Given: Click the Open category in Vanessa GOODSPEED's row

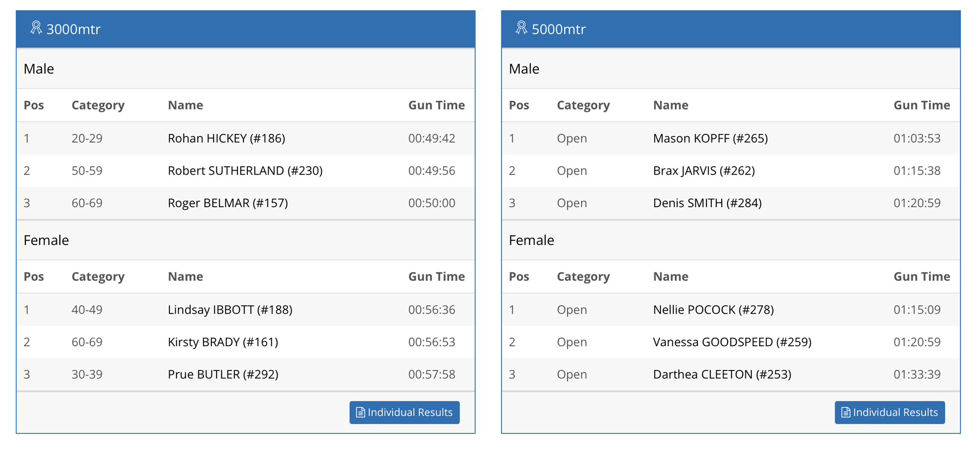Looking at the screenshot, I should [x=572, y=342].
